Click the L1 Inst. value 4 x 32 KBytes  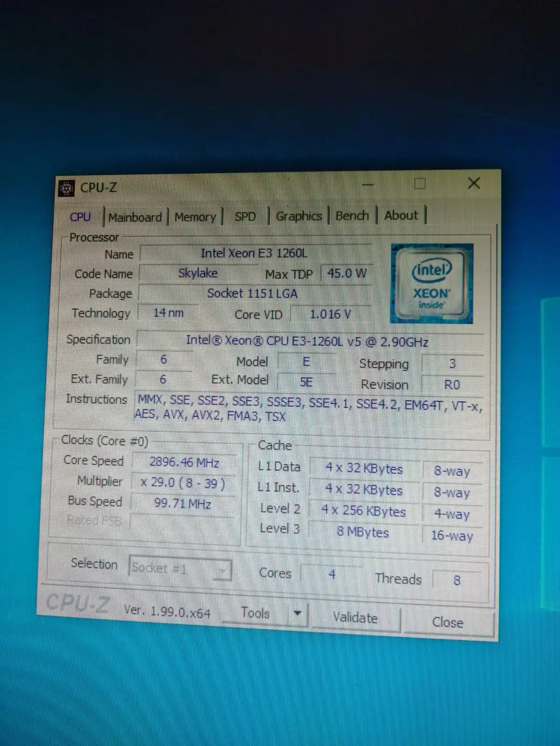coord(364,489)
